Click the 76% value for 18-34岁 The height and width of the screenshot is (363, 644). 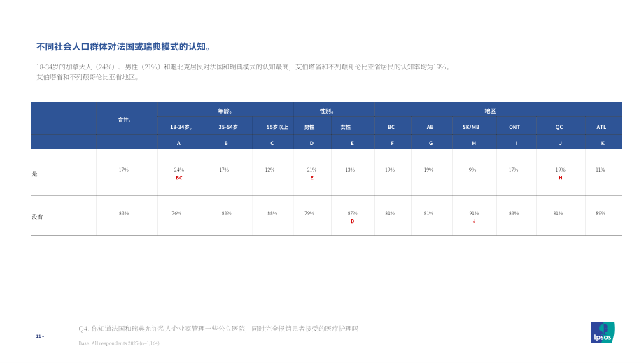click(x=176, y=213)
